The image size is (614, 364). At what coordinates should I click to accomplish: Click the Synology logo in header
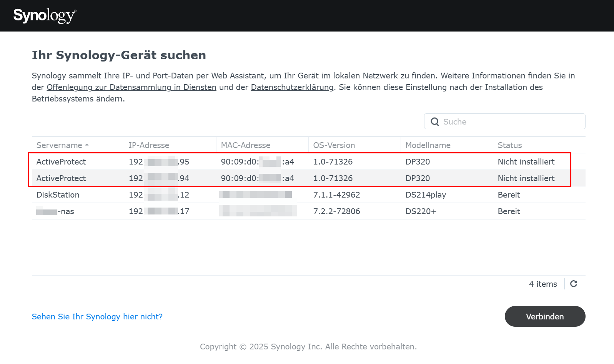pyautogui.click(x=45, y=15)
